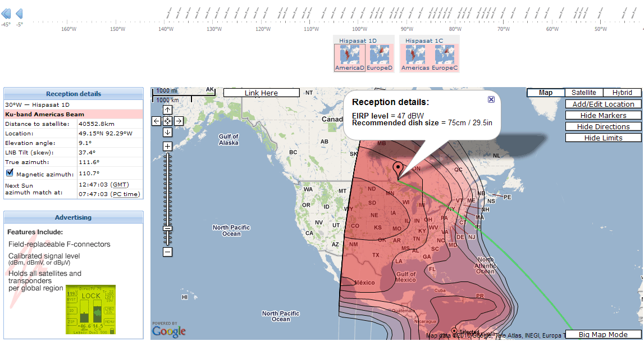644x341 pixels.
Task: Toggle the Magnetic azimuth checkbox
Action: point(10,173)
